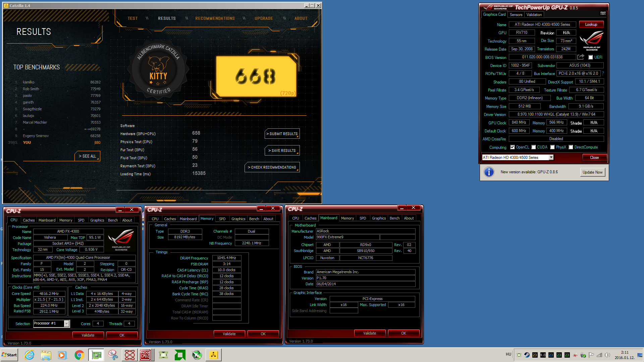Open volume speaker tray icon

(x=607, y=355)
